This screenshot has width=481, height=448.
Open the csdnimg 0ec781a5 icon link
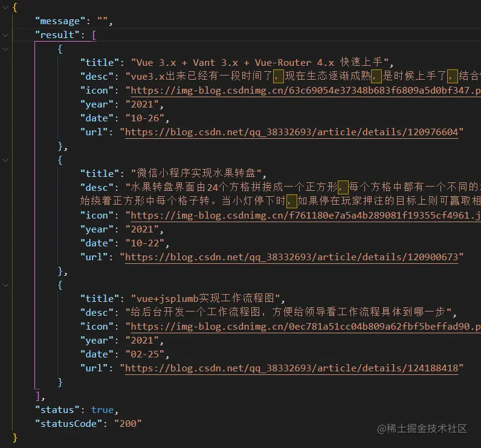point(306,327)
